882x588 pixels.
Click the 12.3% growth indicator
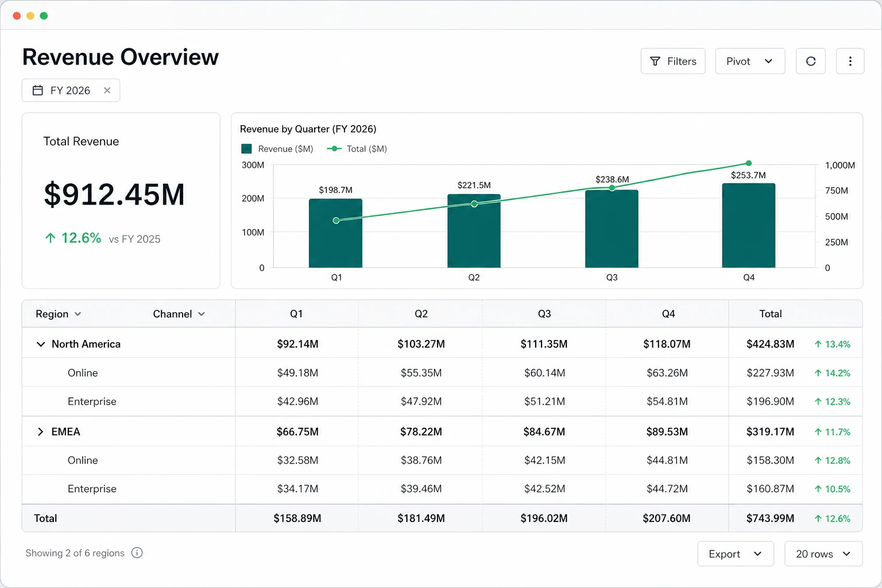pyautogui.click(x=832, y=402)
